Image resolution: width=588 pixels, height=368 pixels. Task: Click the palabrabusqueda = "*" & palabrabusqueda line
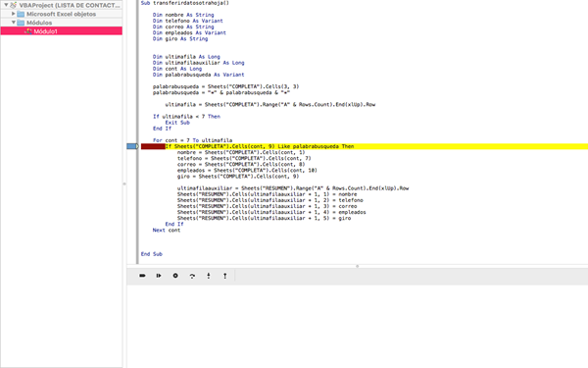click(x=221, y=92)
